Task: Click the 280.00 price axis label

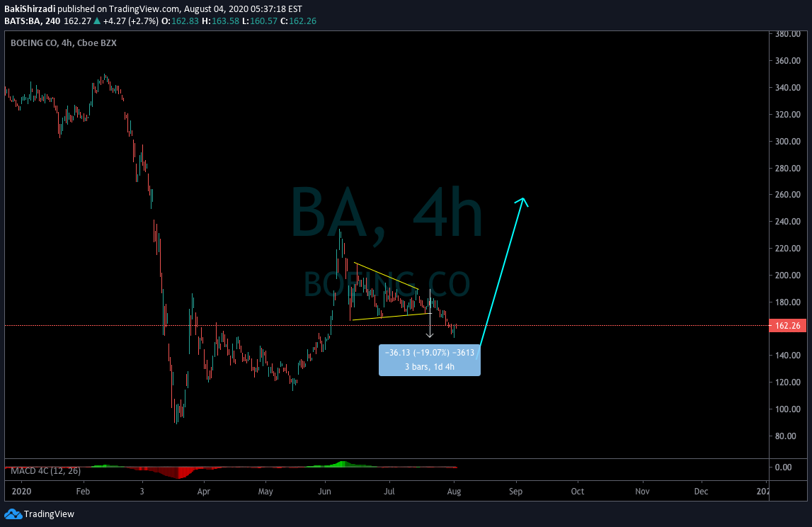Action: (788, 169)
